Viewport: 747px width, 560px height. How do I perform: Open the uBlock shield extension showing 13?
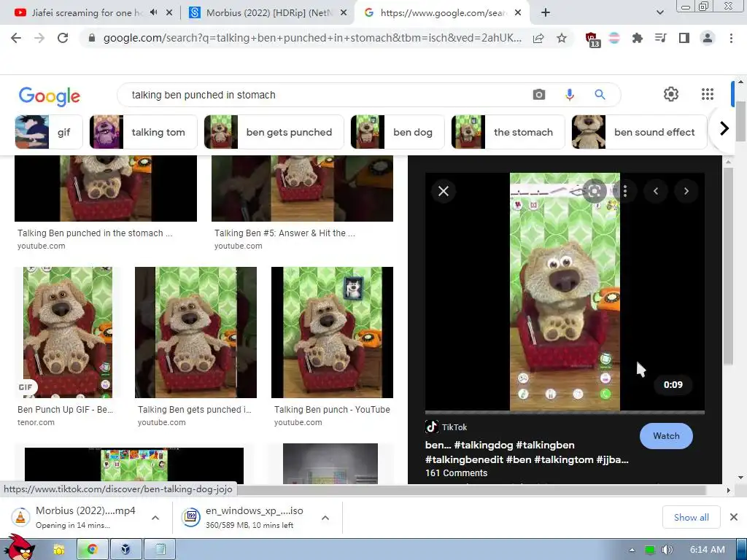pyautogui.click(x=592, y=39)
